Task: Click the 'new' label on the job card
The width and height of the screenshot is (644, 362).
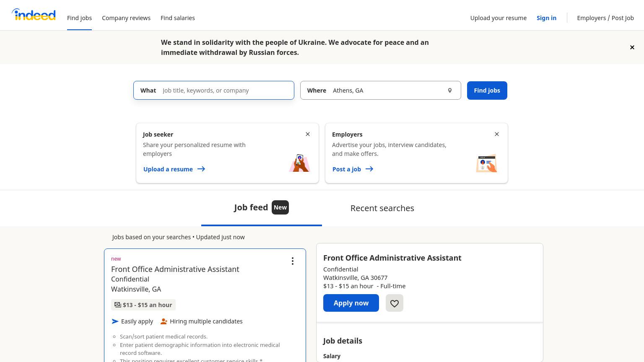Action: (x=116, y=259)
